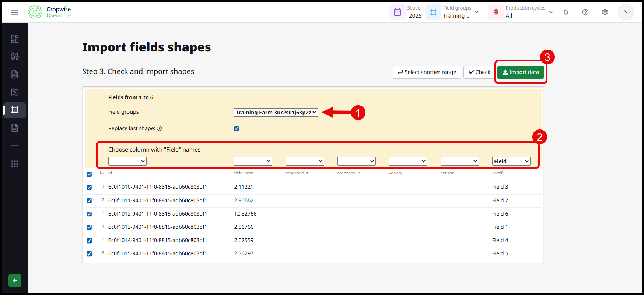Screen dimensions: 644x295
Task: Click the notifications bell icon
Action: coord(566,12)
